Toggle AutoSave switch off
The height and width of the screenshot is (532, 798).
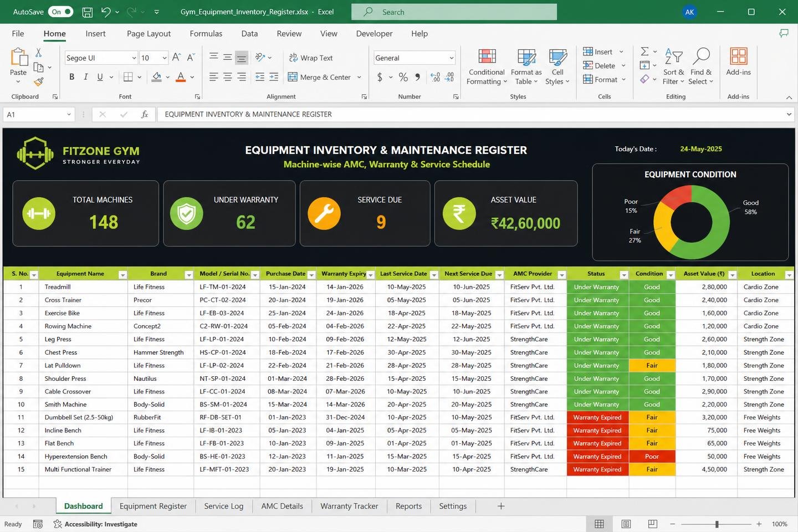pos(60,12)
